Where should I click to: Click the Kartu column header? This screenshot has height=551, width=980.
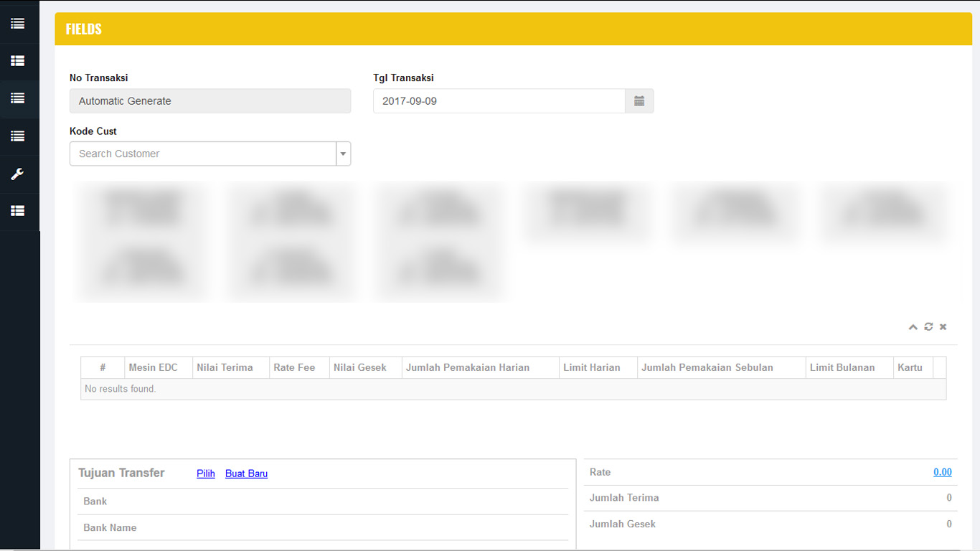(910, 367)
